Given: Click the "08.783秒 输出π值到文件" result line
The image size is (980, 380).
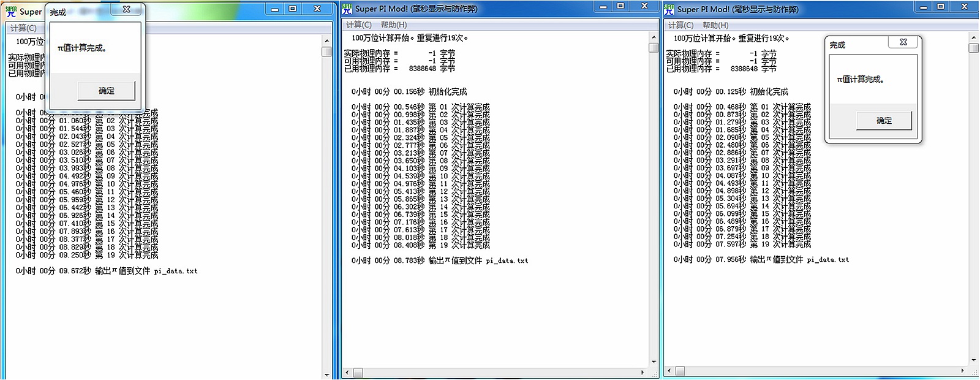Looking at the screenshot, I should click(440, 260).
